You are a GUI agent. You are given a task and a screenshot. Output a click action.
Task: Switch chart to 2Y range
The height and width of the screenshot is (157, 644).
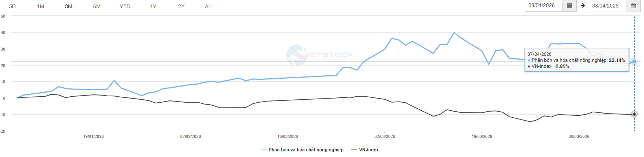(181, 6)
